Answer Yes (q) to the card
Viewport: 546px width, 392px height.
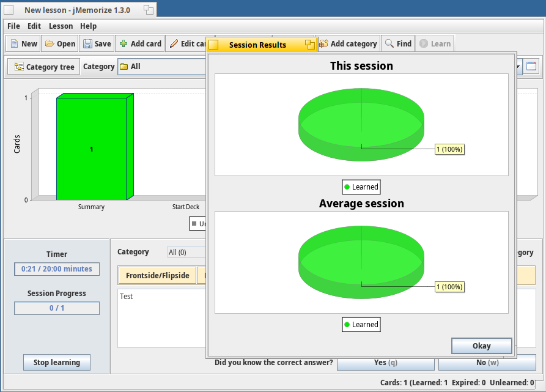385,363
